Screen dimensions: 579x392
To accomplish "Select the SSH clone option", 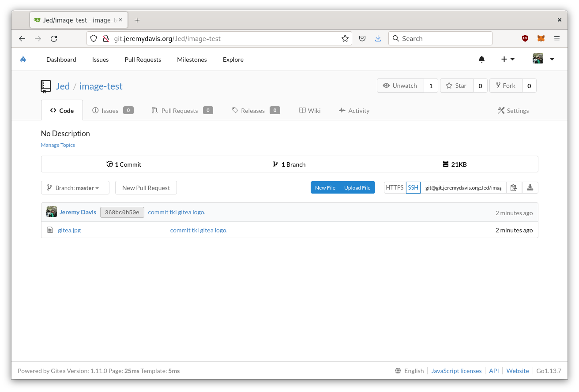I will click(x=413, y=187).
